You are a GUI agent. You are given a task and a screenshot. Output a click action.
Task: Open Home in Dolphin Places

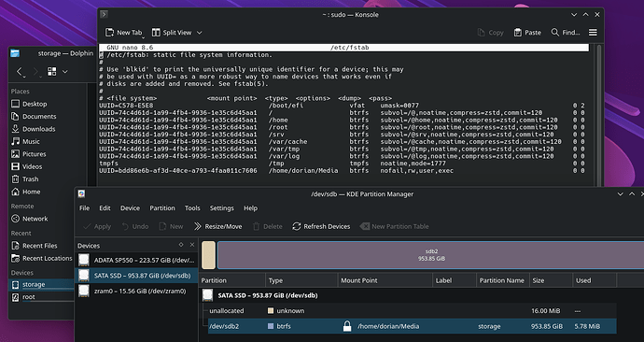pyautogui.click(x=26, y=192)
